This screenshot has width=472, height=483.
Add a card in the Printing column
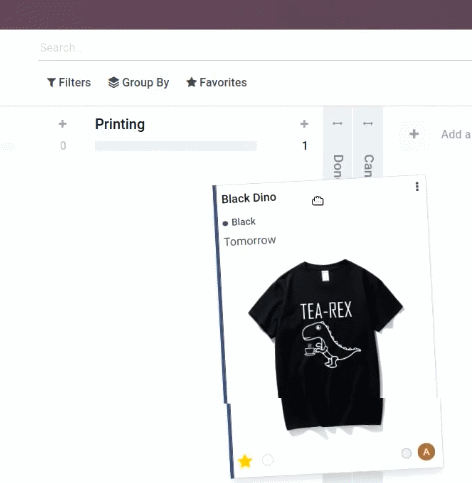click(x=304, y=124)
